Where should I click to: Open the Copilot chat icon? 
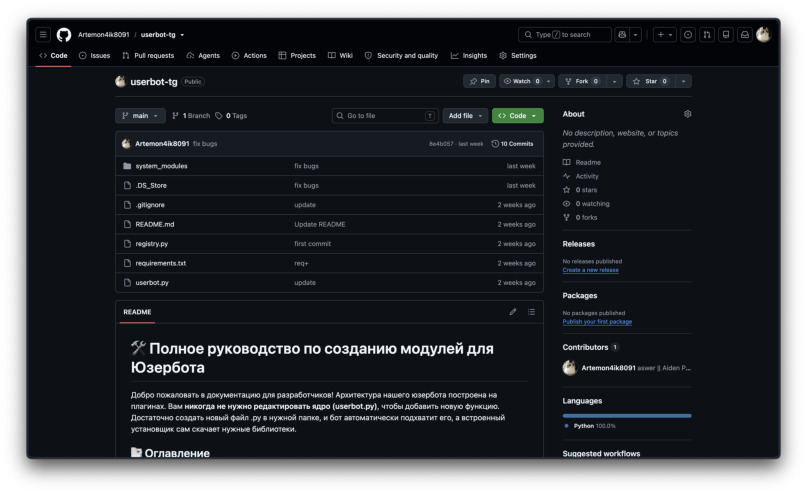click(x=622, y=34)
